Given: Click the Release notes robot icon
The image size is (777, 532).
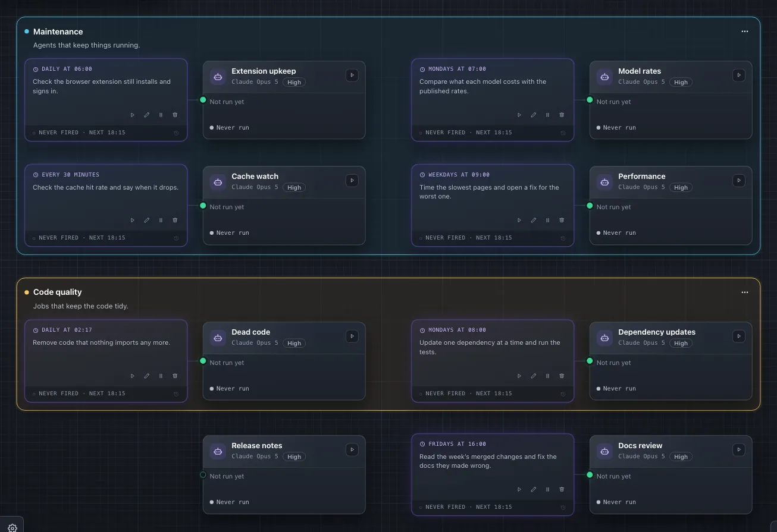Looking at the screenshot, I should (218, 451).
